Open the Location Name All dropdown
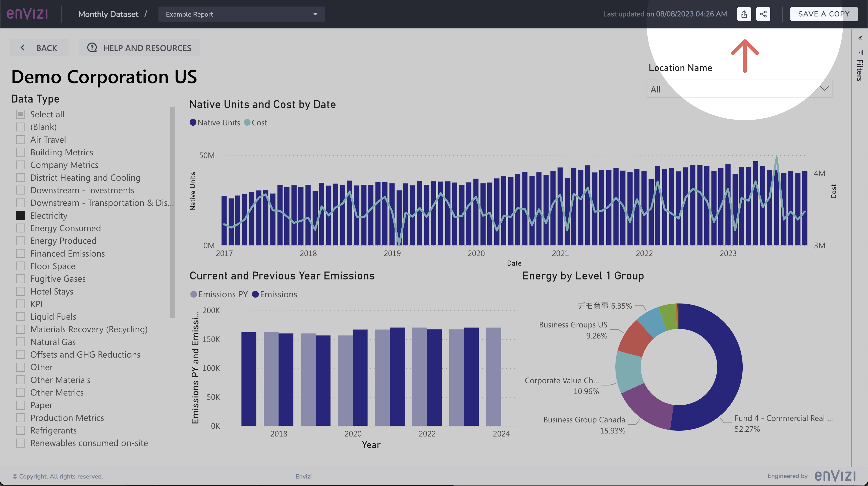This screenshot has width=868, height=486. coord(739,89)
